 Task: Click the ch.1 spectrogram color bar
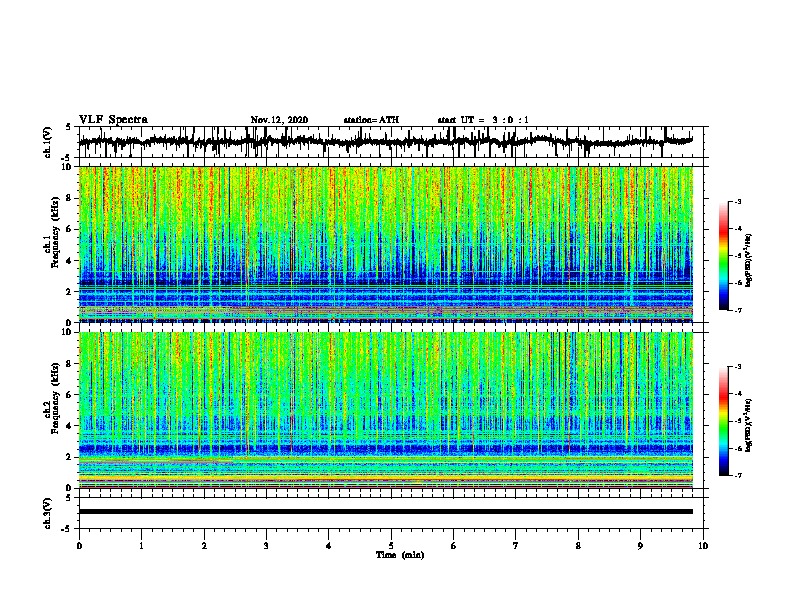pyautogui.click(x=724, y=256)
